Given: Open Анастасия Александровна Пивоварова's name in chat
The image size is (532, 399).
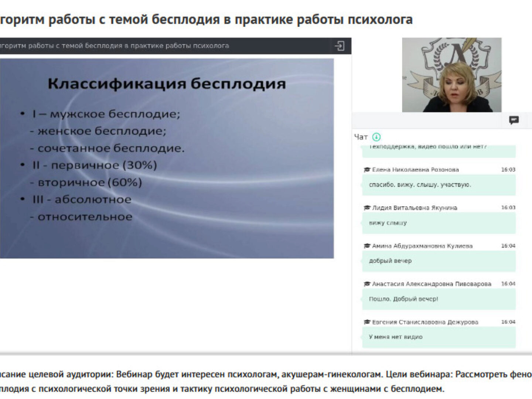Looking at the screenshot, I should [432, 284].
